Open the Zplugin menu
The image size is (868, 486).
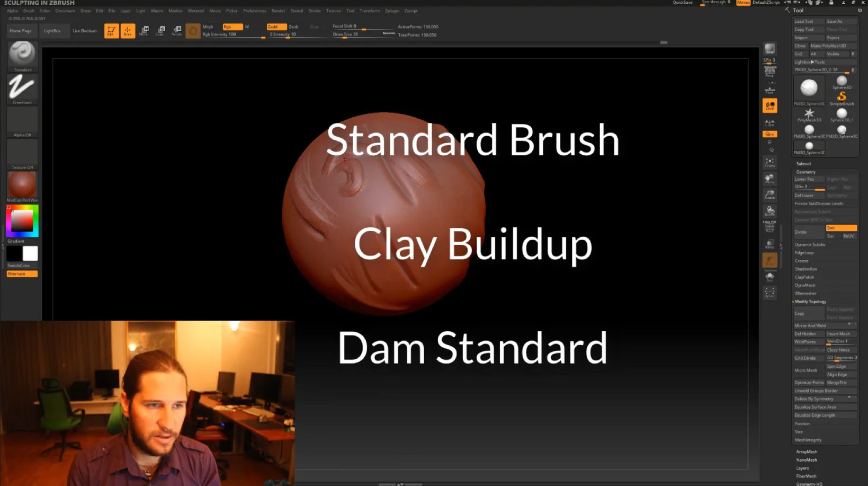click(392, 11)
